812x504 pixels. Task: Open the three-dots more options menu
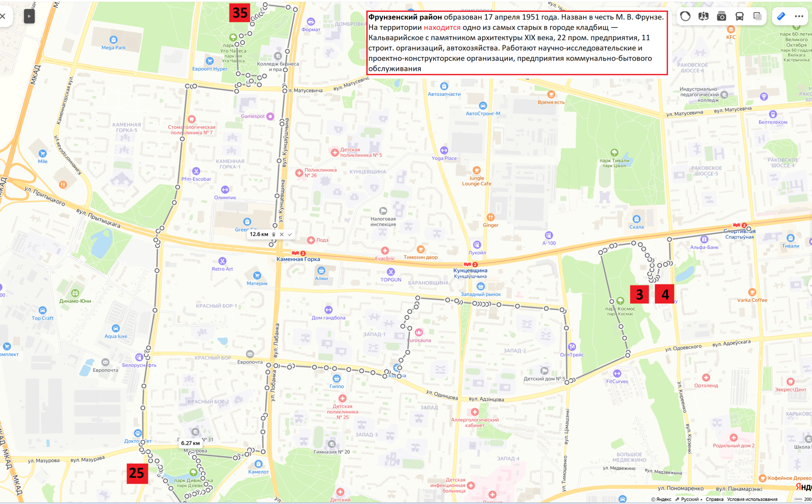click(799, 16)
